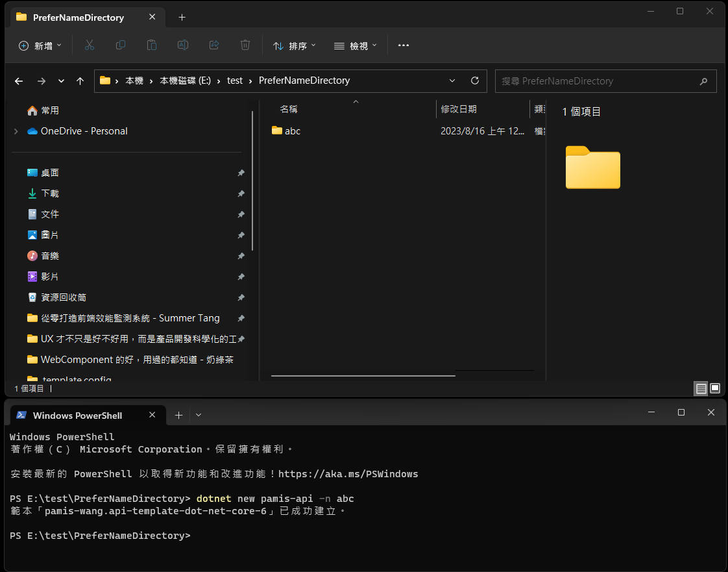Go forward with the right arrow button
Viewport: 728px width, 572px height.
(x=42, y=81)
